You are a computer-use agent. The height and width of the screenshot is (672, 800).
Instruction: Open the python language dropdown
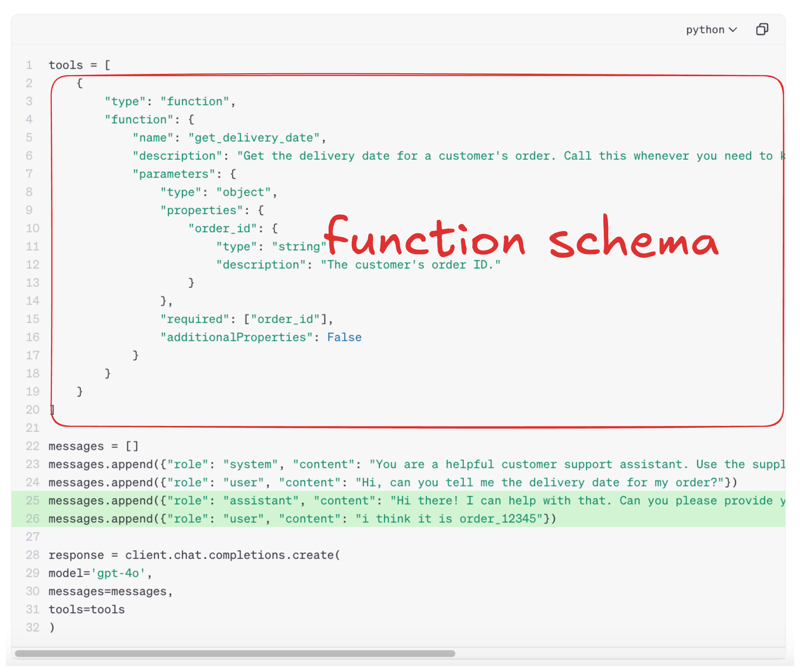click(x=711, y=30)
